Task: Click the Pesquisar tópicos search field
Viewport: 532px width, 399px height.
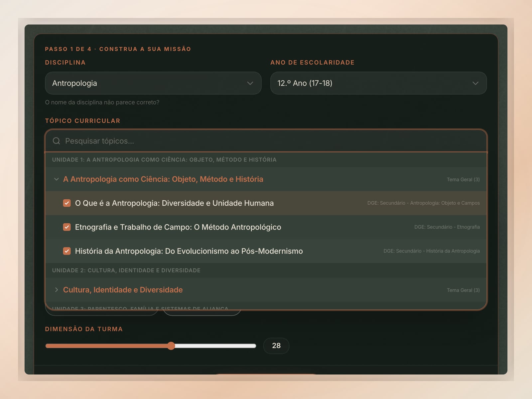Action: [x=266, y=141]
